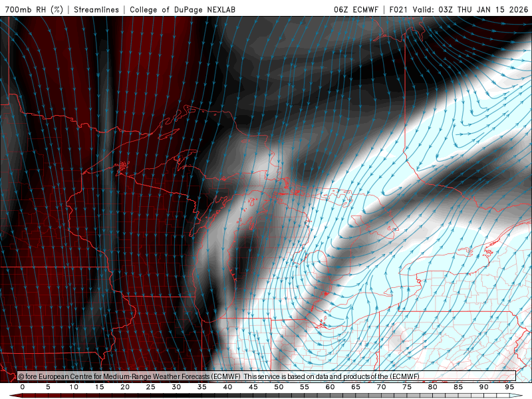Select the colorbar value "10"
Screen dimensions: 532x399
point(74,387)
